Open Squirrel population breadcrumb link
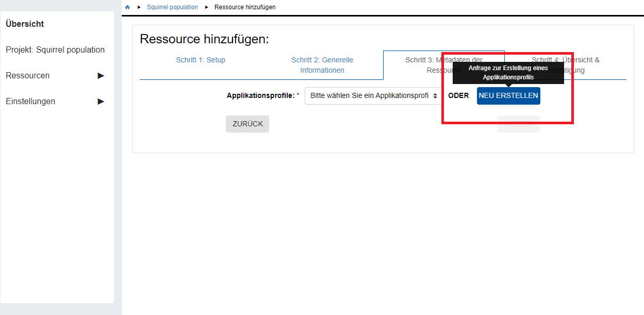 (x=172, y=7)
